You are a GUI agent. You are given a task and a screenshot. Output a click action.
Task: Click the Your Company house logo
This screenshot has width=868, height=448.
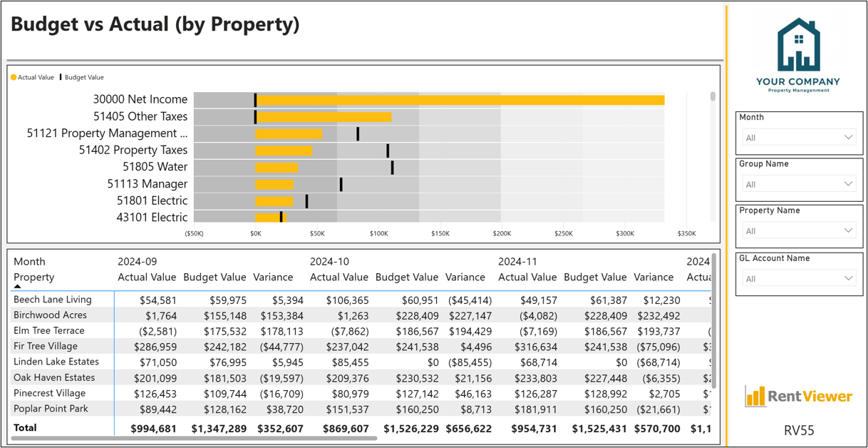[x=798, y=46]
